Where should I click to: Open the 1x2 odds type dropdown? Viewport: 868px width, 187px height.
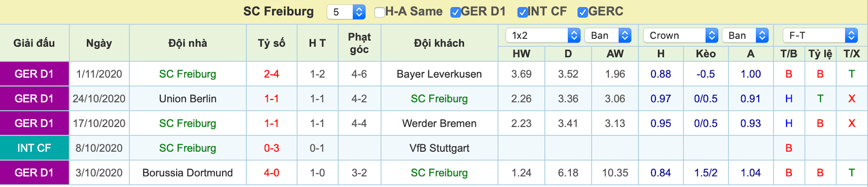[543, 35]
